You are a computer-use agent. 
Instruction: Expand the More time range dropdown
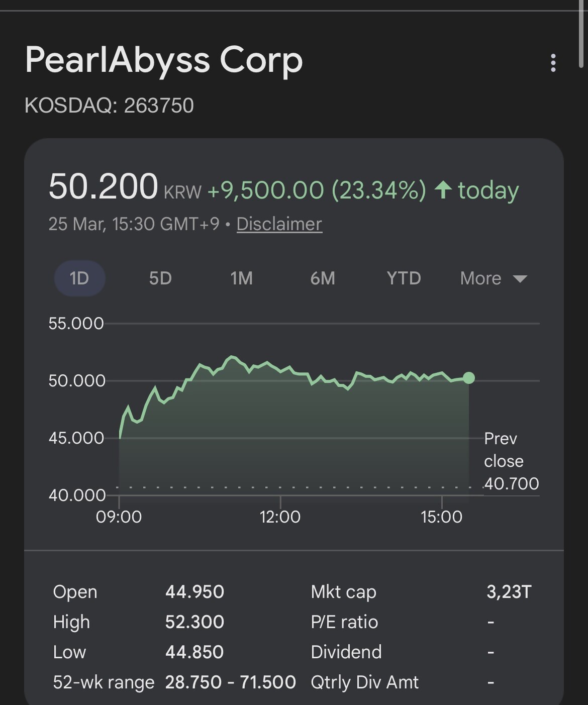tap(493, 278)
